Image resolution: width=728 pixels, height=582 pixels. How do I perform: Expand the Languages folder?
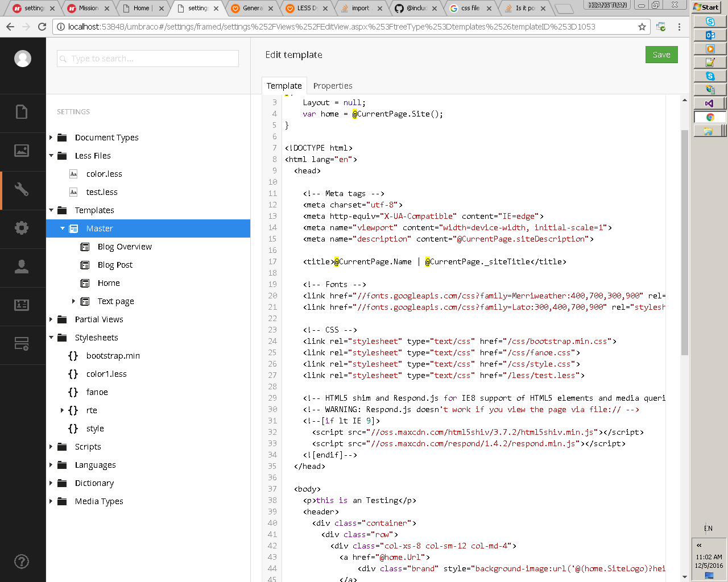(x=51, y=465)
